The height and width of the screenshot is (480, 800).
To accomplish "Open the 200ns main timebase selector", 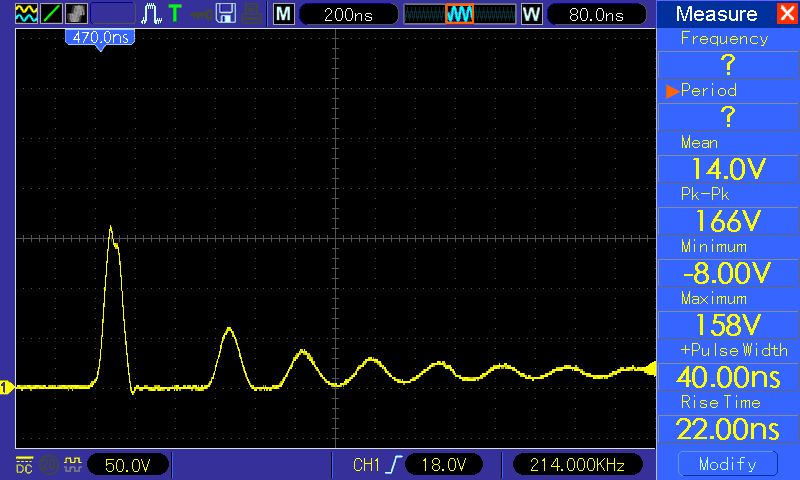I will (348, 14).
